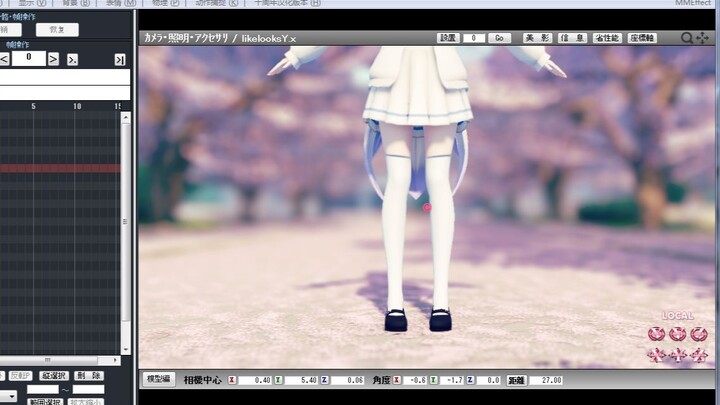The image size is (720, 405).
Task: Open the 显示(V) menu
Action: click(x=32, y=3)
